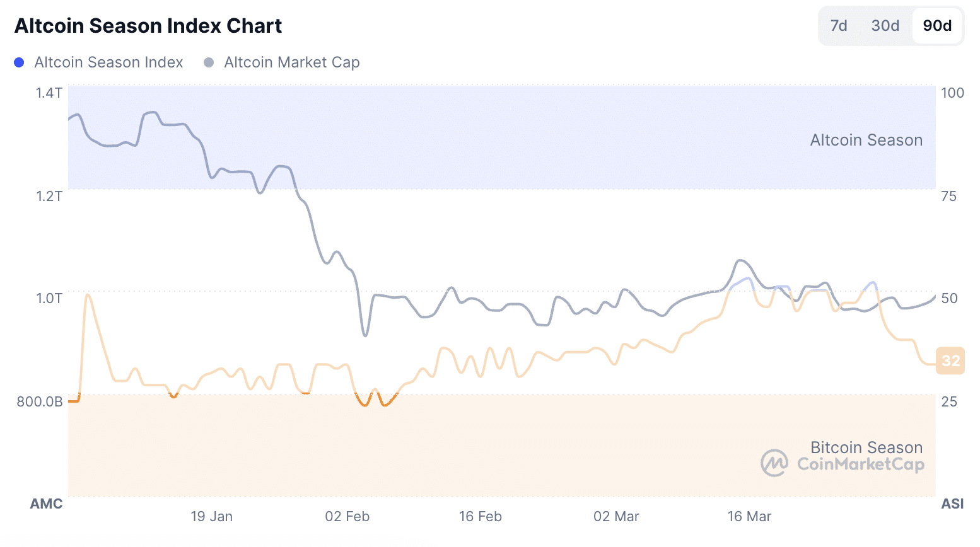Screen dimensions: 980x547
Task: Click the Altcoin Season Index Chart title
Action: coord(148,26)
